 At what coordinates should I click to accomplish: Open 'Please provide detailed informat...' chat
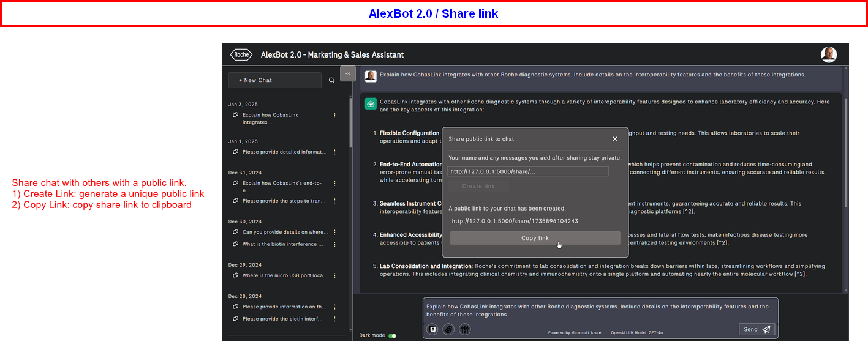tap(285, 152)
